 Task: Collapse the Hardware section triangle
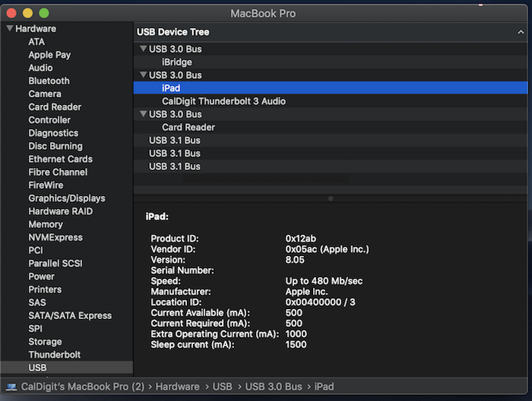[x=10, y=28]
